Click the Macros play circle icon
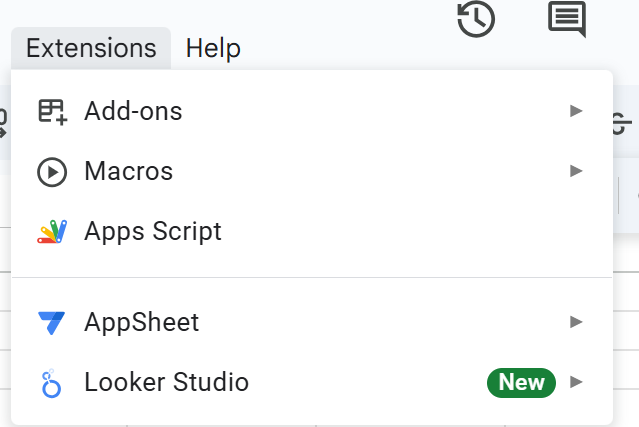Viewport: 639px width, 427px height. 52,172
